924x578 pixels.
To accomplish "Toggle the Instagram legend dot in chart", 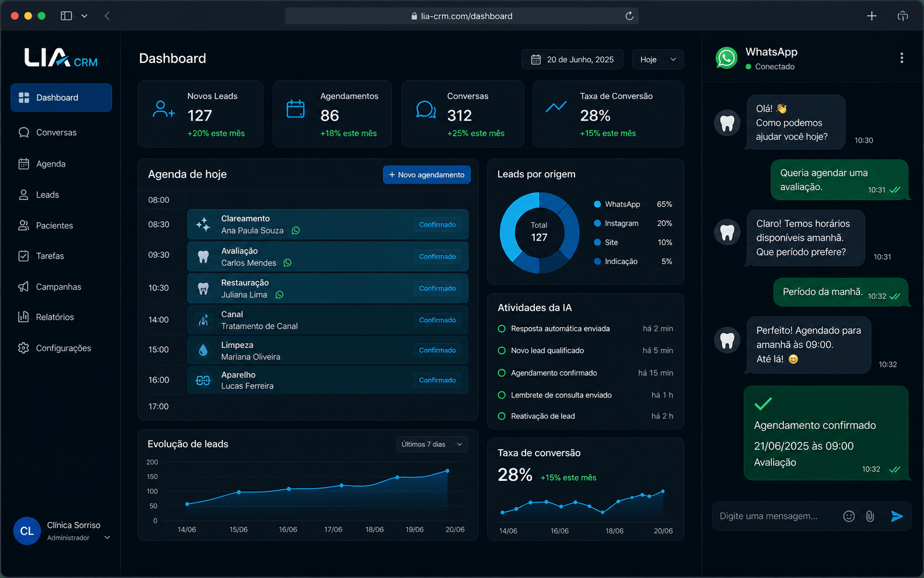I will click(597, 223).
